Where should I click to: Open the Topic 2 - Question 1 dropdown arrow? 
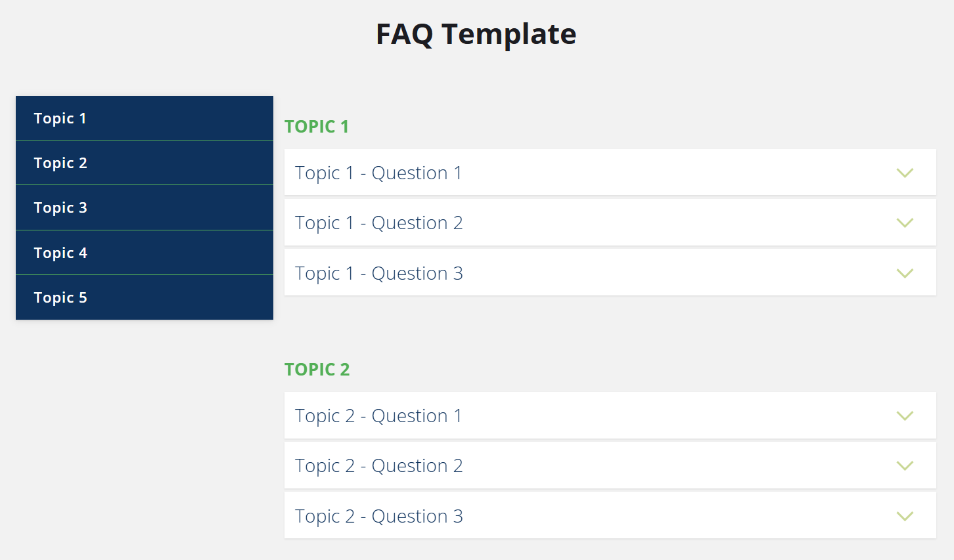point(905,416)
